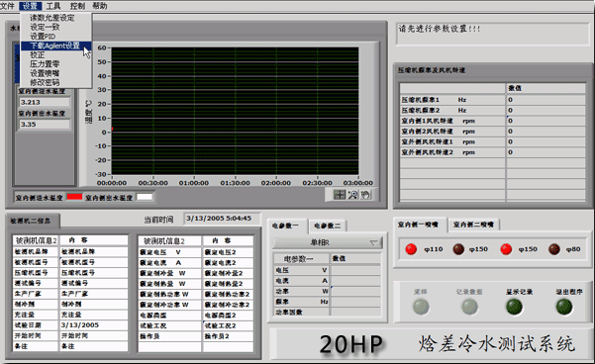Choose 压力置零 from the settings menu

[45, 63]
